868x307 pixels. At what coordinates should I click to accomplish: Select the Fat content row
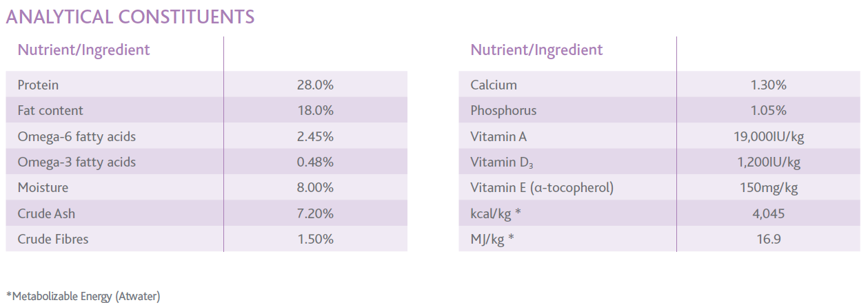[206, 111]
